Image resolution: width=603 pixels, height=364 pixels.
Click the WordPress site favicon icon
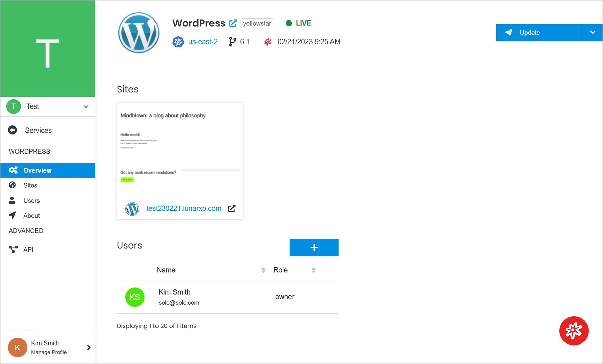[x=132, y=209]
